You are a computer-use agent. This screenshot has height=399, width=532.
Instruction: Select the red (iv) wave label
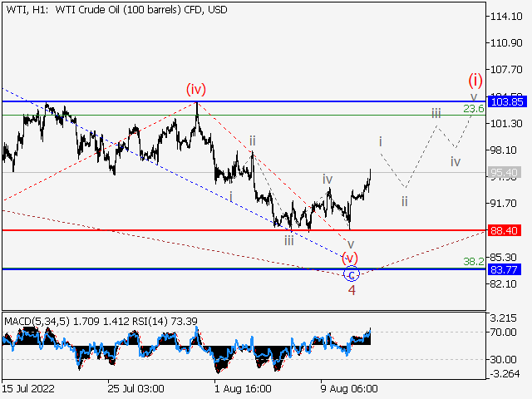[196, 90]
